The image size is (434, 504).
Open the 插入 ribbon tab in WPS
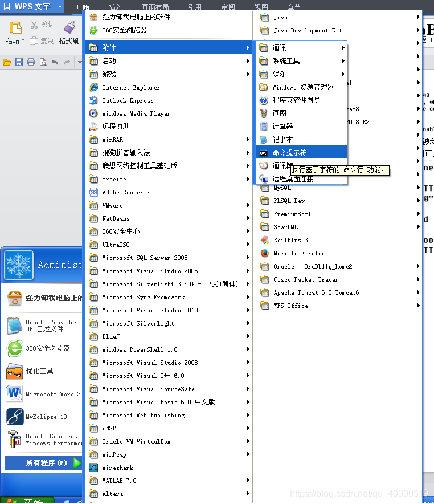coord(115,7)
